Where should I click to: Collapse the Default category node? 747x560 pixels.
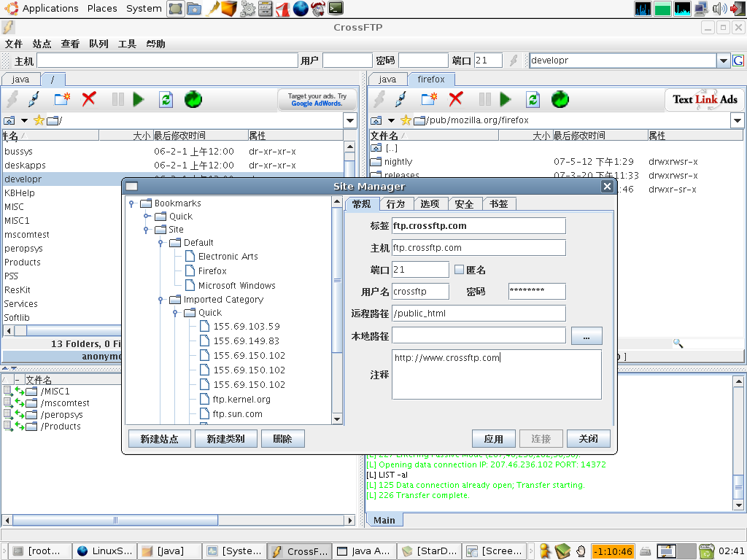tap(161, 243)
